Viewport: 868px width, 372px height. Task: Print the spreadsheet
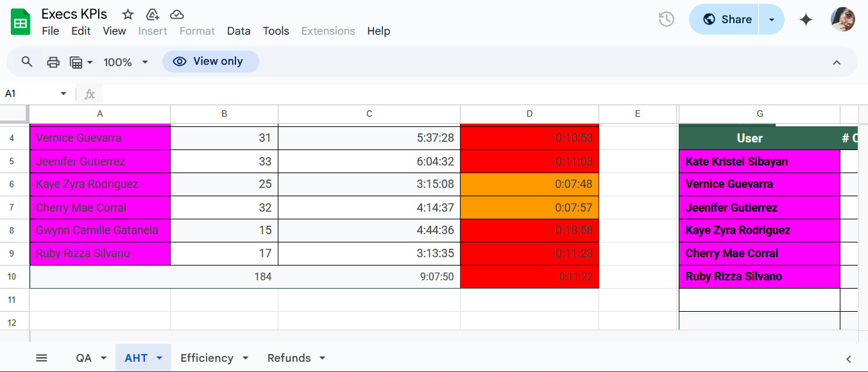pyautogui.click(x=53, y=62)
